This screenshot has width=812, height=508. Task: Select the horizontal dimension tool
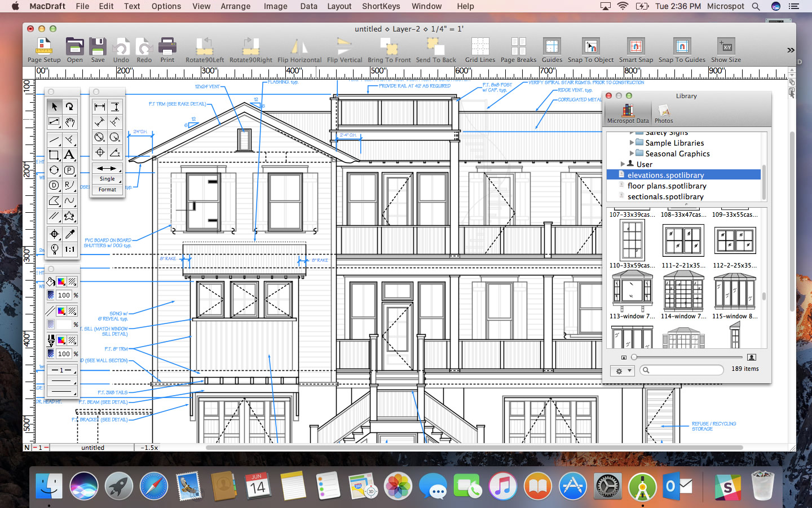point(100,106)
